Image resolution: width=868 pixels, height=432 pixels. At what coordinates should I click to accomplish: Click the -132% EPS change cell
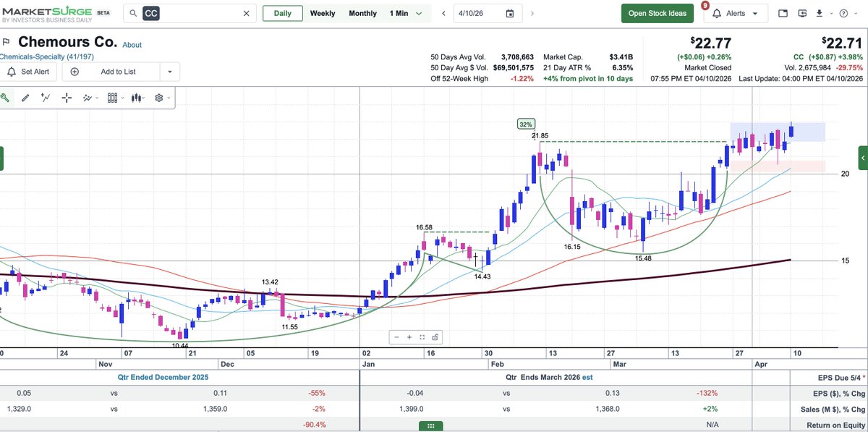(707, 394)
